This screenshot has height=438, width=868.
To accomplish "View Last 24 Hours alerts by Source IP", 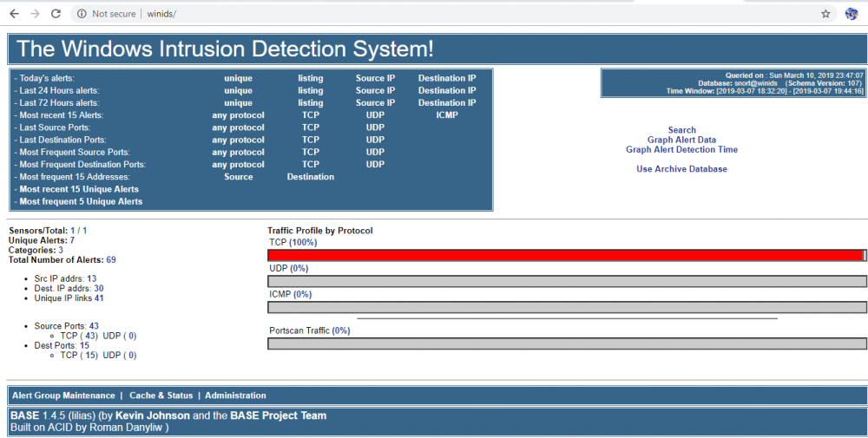I will [x=375, y=90].
